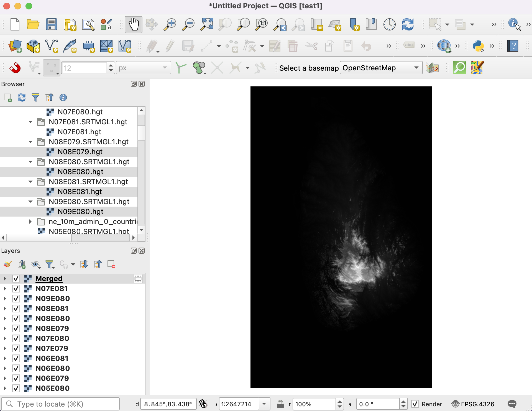Increase magnifier percentage with stepper up
Viewport: 532px width, 411px height.
point(339,402)
